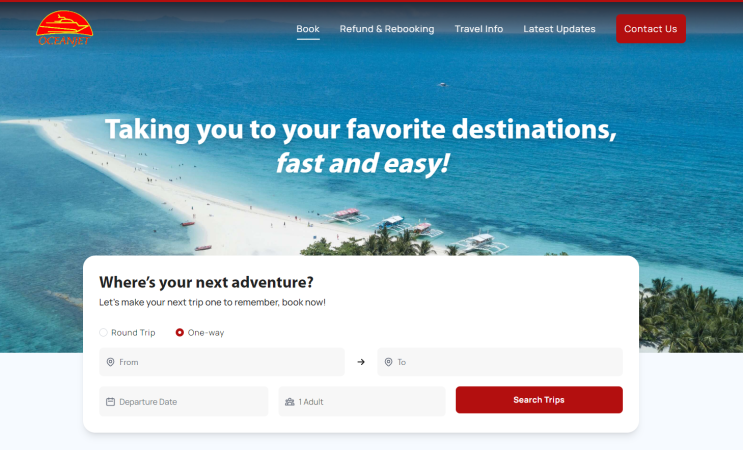
Task: Click the passengers icon beside 1 Adult
Action: (290, 402)
